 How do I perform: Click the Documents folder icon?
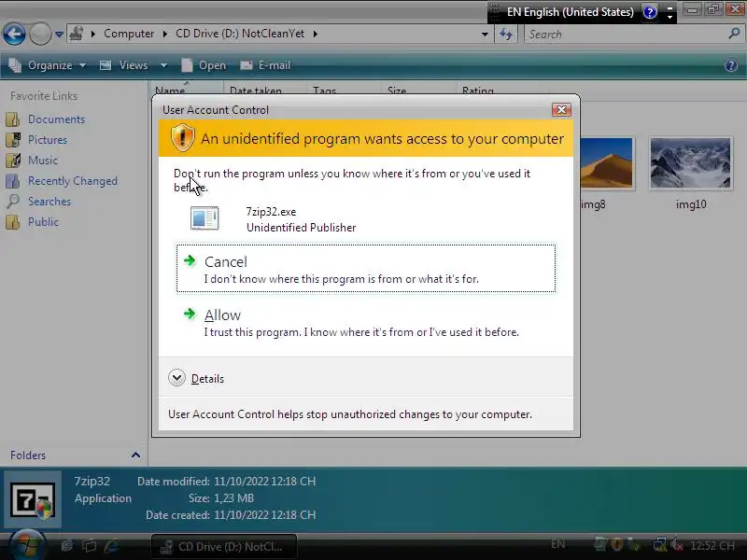tap(13, 119)
